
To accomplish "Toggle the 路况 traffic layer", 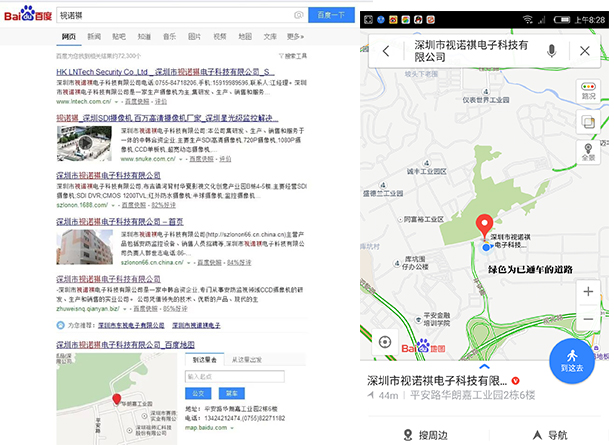I will click(588, 91).
